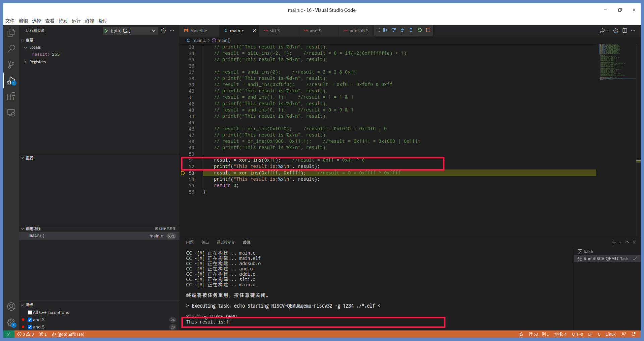Image resolution: width=644 pixels, height=341 pixels.
Task: Switch to the slti.S editor tab
Action: 274,31
